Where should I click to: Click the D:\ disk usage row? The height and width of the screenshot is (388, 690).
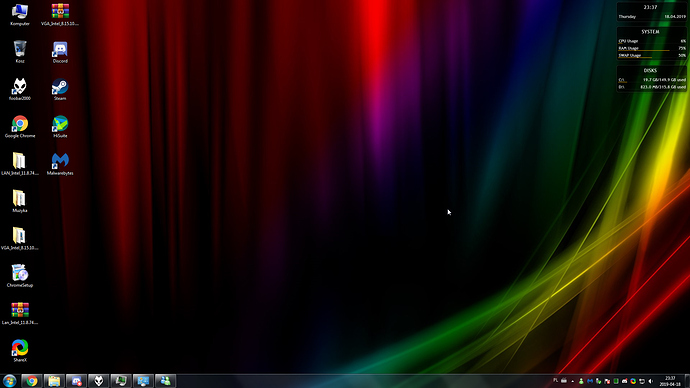point(652,87)
